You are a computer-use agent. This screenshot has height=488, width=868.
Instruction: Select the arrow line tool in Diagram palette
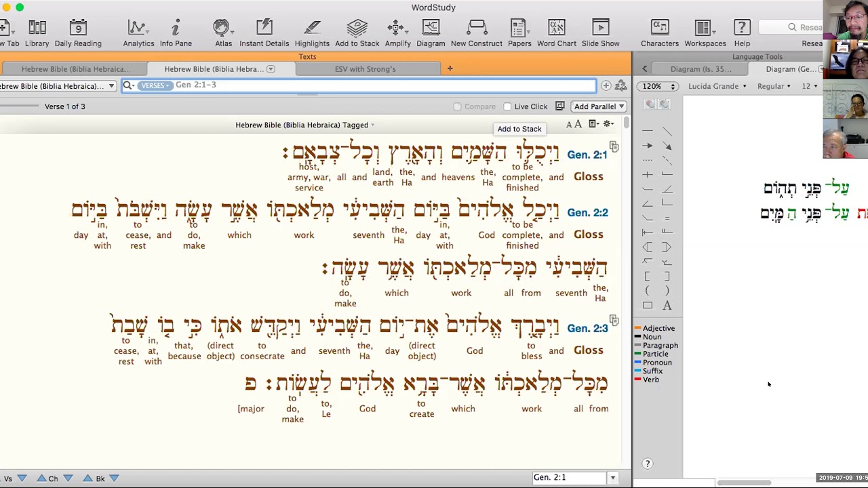click(x=648, y=146)
